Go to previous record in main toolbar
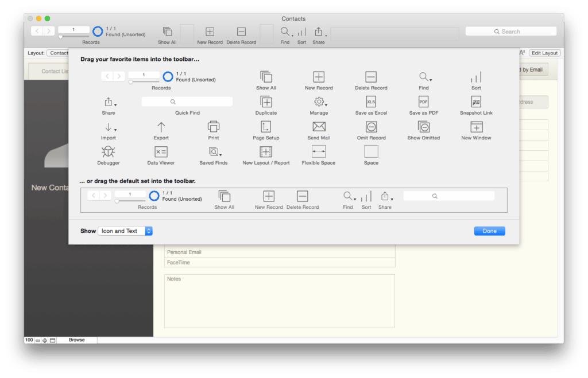Viewport: 588px width, 378px height. [x=37, y=31]
